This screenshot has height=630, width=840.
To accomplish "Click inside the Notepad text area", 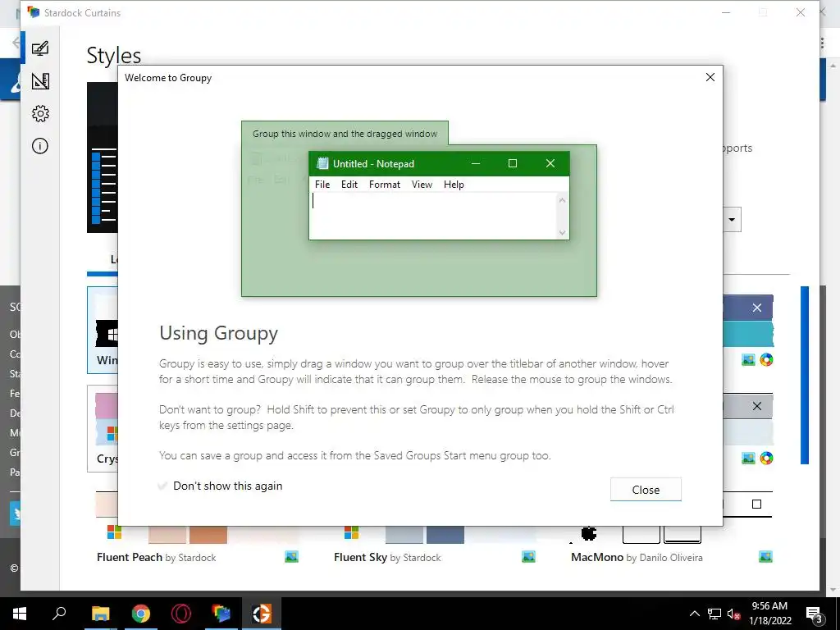I will (x=433, y=216).
